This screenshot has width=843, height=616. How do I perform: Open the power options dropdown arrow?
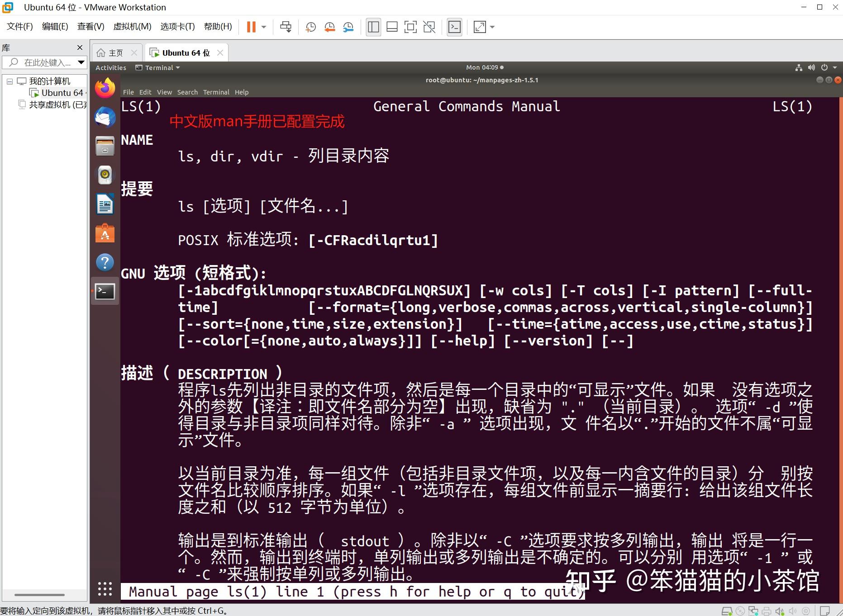[264, 27]
